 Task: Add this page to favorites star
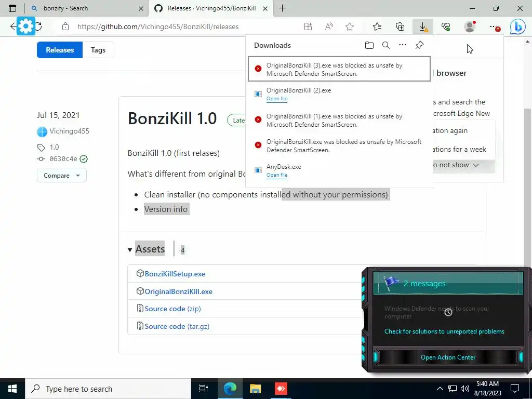[350, 26]
